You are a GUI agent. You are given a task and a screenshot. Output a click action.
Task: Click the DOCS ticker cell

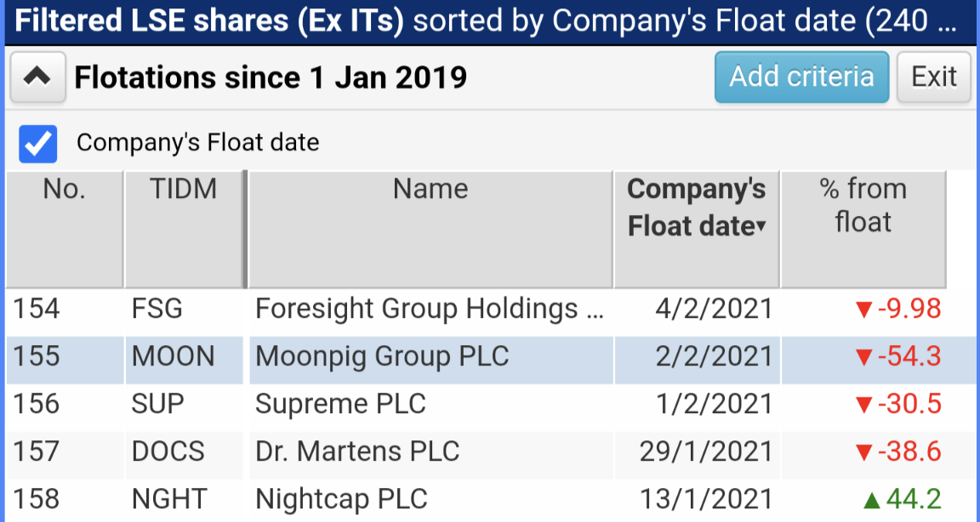coord(183,451)
